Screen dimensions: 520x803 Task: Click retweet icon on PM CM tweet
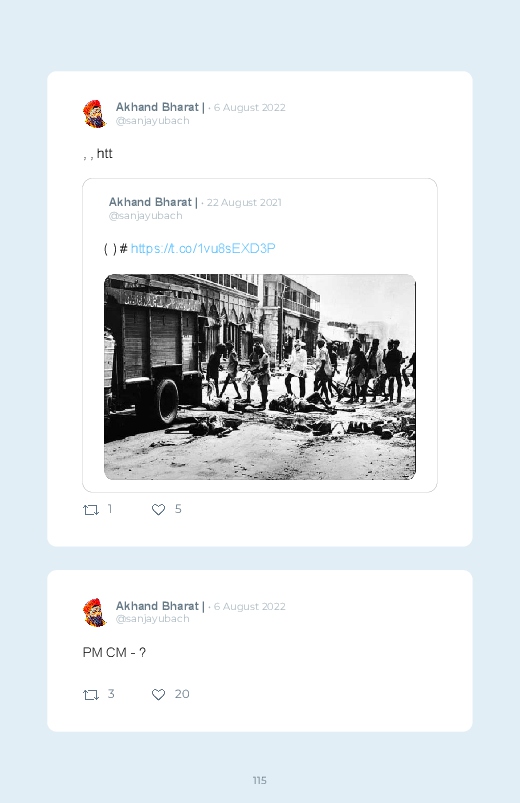(91, 694)
